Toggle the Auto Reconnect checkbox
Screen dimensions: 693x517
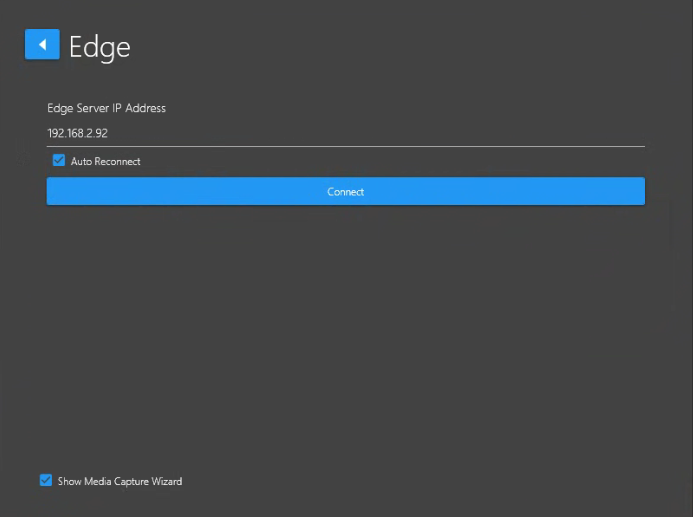(x=59, y=161)
